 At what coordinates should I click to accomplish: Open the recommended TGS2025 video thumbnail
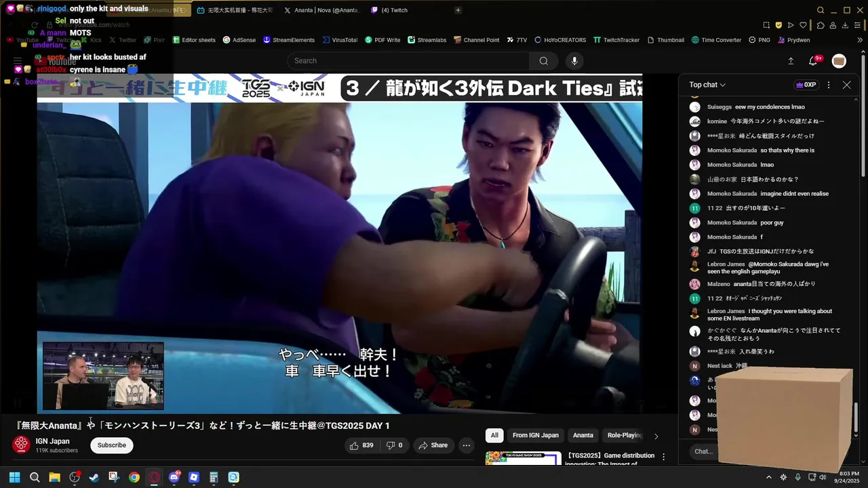[524, 459]
